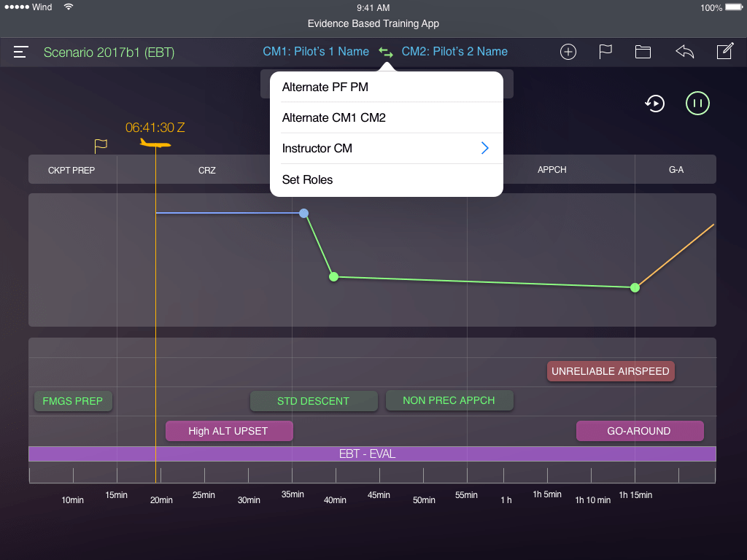The image size is (747, 560).
Task: Tap the EBT - EVAL purple bar
Action: 372,454
